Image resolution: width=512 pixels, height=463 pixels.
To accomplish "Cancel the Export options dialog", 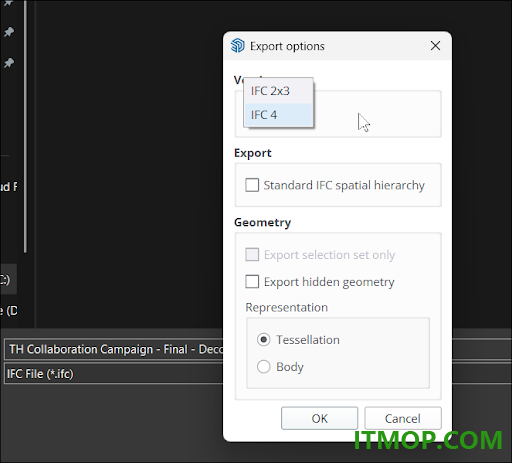I will [403, 418].
